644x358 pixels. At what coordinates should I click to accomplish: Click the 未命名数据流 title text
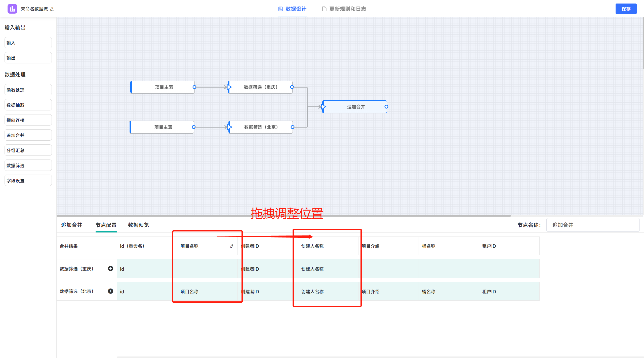(34, 9)
